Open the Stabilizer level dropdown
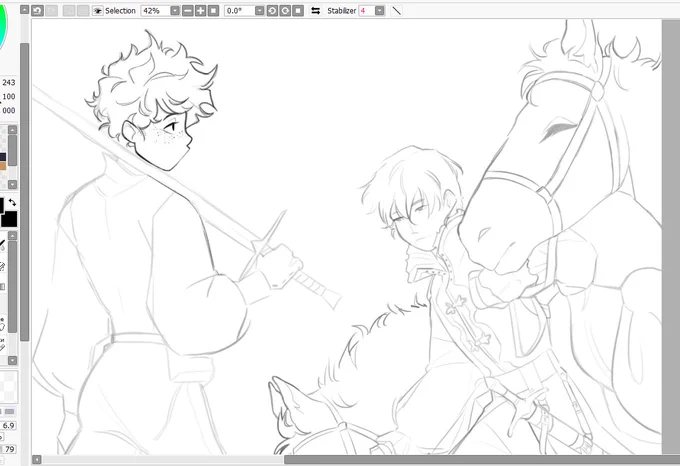Viewport: 680px width, 466px height. pyautogui.click(x=379, y=11)
